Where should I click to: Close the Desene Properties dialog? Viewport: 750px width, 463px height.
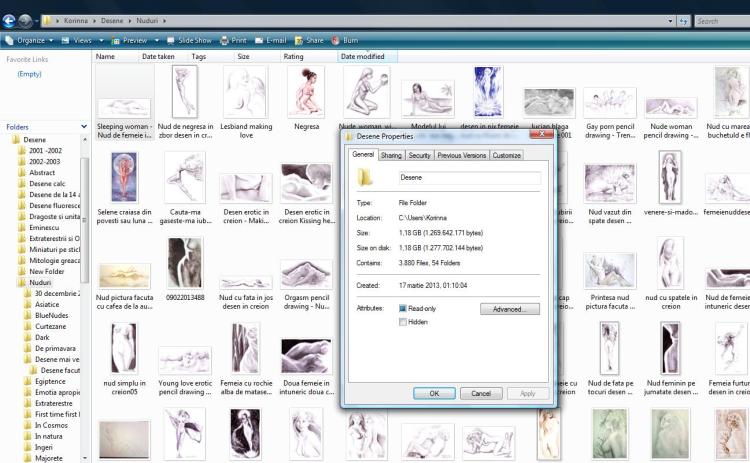coord(541,134)
